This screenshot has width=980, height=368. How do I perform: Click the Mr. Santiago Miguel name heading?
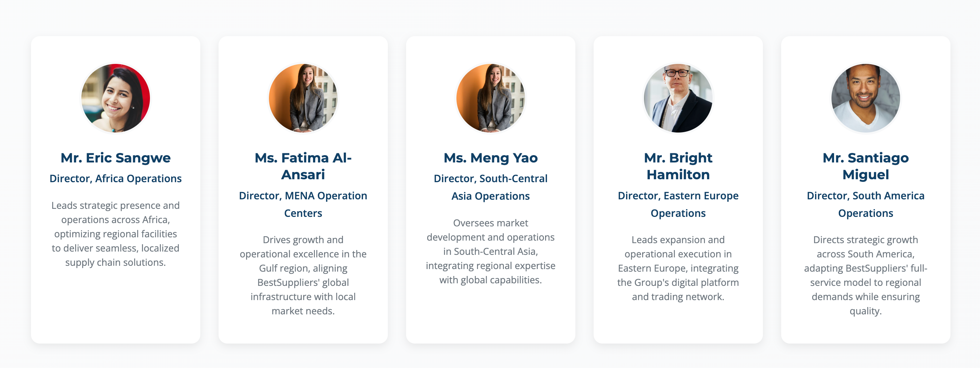click(865, 166)
